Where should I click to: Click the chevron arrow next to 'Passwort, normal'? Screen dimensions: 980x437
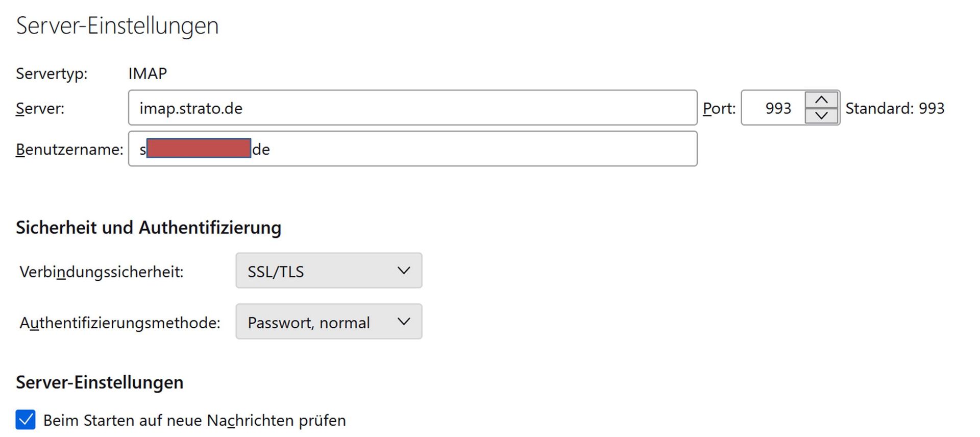[404, 322]
